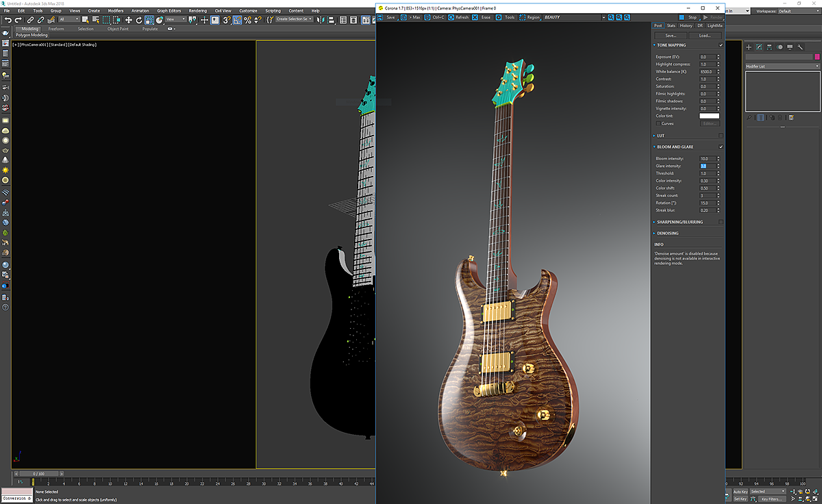Click the Exposure (EV) value field
Screen dimensions: 822x504
[x=706, y=57]
